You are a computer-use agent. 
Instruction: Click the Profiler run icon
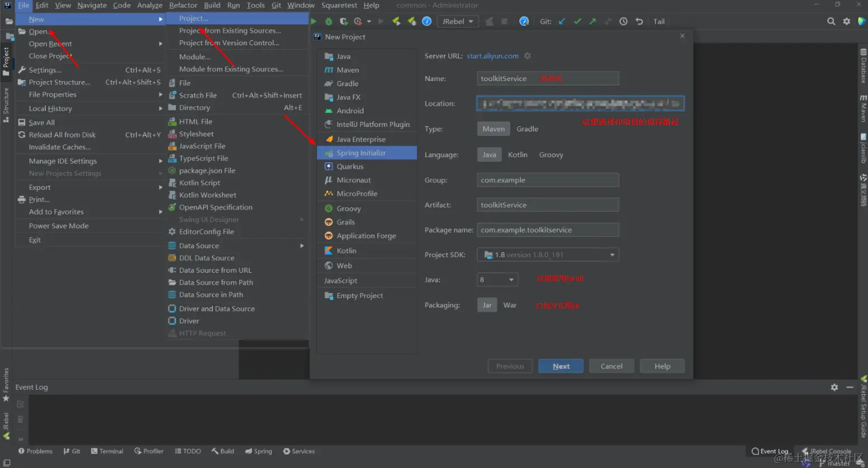click(358, 21)
